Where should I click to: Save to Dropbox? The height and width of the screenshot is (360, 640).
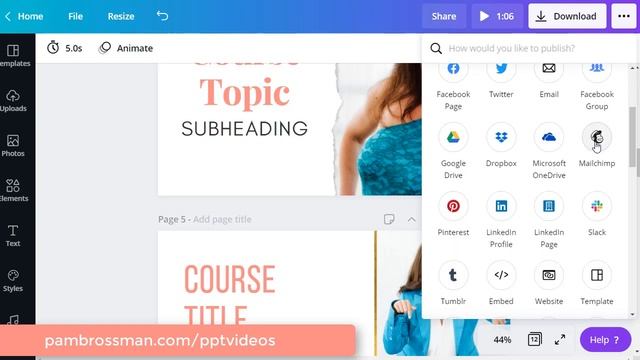point(501,145)
